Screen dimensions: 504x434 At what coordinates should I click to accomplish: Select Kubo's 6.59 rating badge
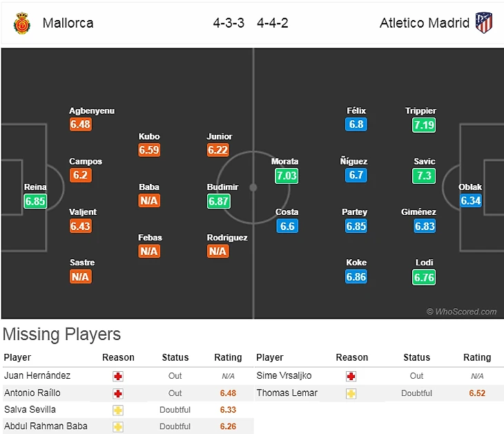[x=149, y=150]
